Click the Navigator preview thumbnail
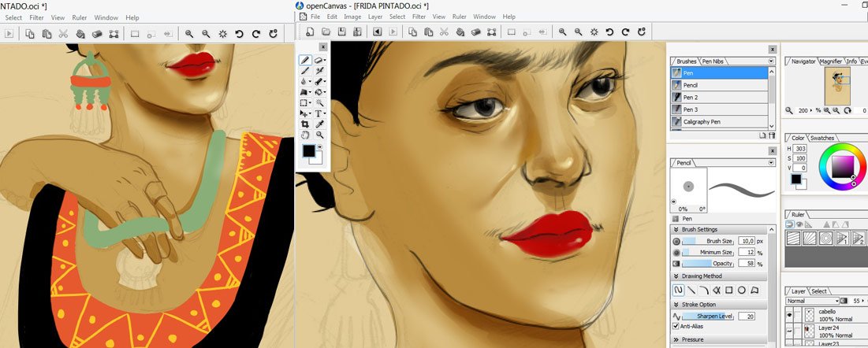 [837, 86]
